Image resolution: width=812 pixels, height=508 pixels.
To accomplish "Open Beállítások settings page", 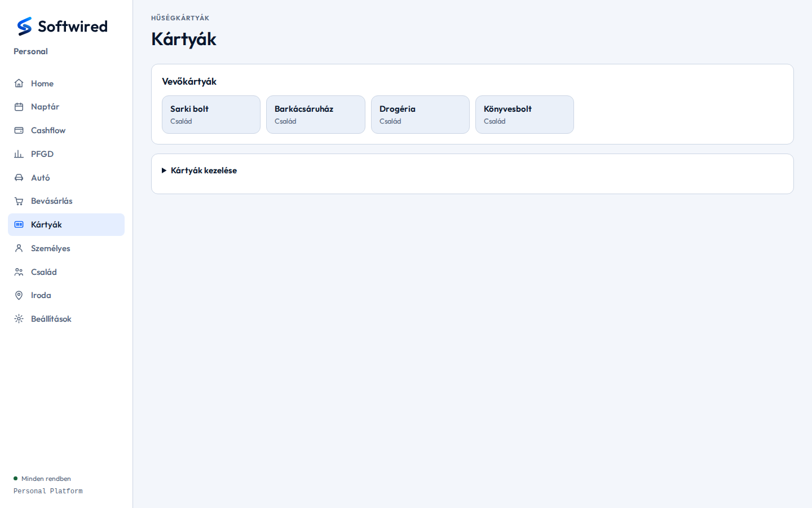I will pos(66,319).
